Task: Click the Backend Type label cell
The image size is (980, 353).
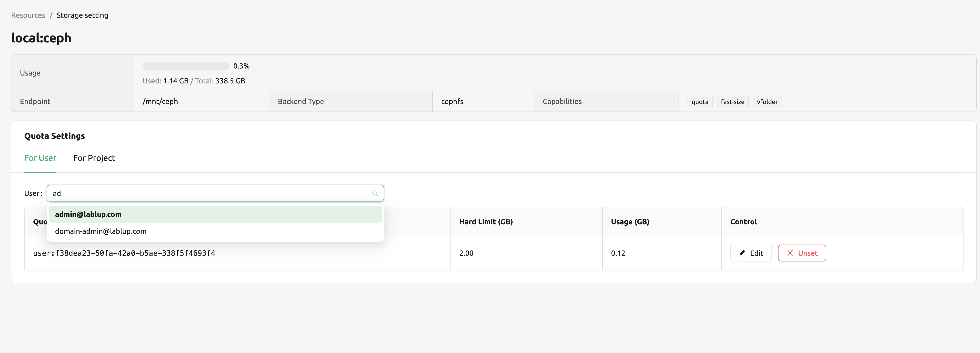Action: [x=350, y=101]
